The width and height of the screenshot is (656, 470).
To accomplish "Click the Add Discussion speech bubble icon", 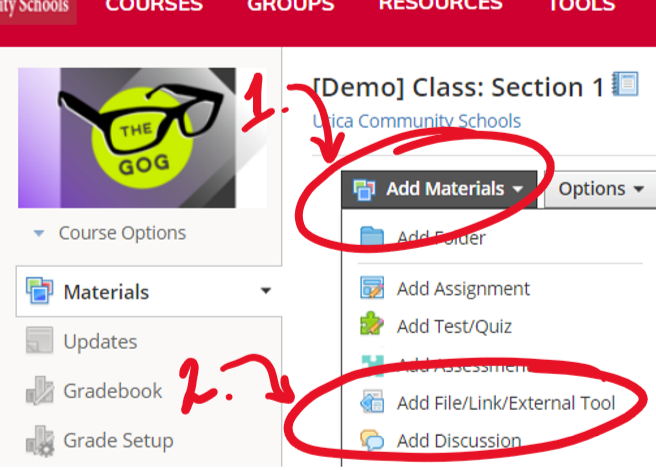I will (x=372, y=440).
